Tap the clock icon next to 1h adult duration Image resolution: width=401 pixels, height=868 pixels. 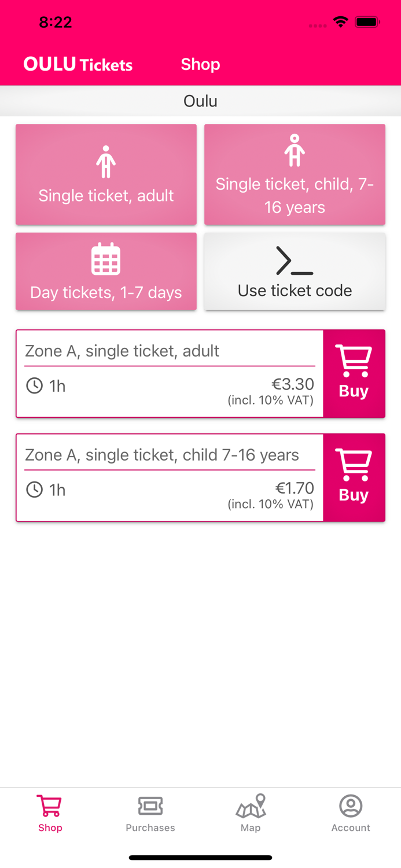pyautogui.click(x=33, y=386)
